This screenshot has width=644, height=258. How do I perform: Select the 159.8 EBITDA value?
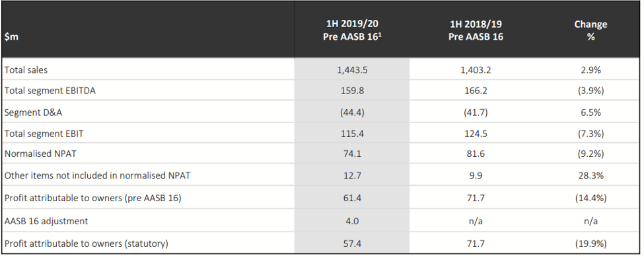click(352, 91)
